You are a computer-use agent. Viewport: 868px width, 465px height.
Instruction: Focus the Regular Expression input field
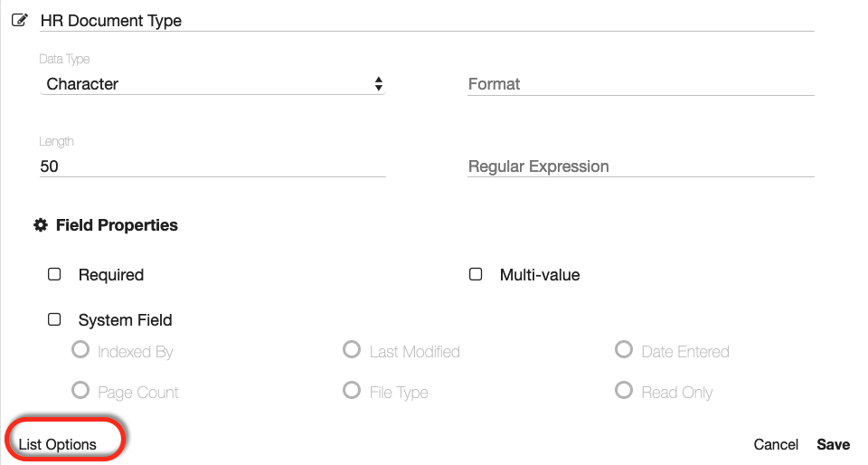pos(640,166)
